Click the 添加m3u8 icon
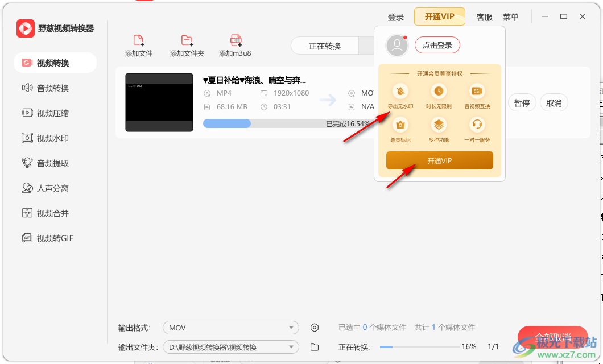The image size is (603, 364). pyautogui.click(x=236, y=40)
